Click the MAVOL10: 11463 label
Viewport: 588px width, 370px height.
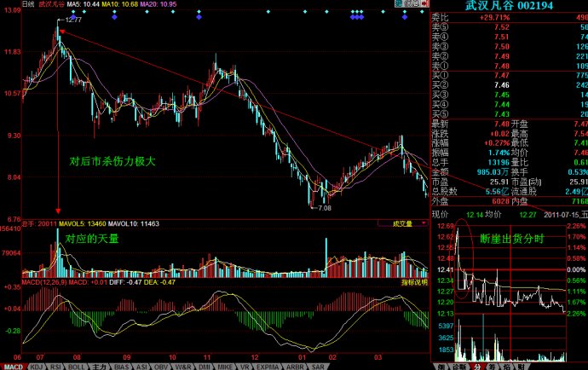point(134,223)
